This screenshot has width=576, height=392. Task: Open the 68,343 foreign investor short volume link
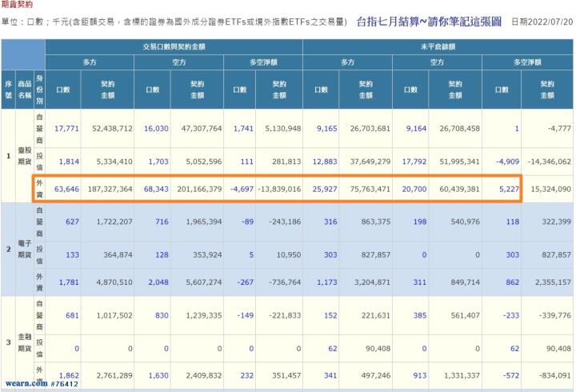(155, 189)
